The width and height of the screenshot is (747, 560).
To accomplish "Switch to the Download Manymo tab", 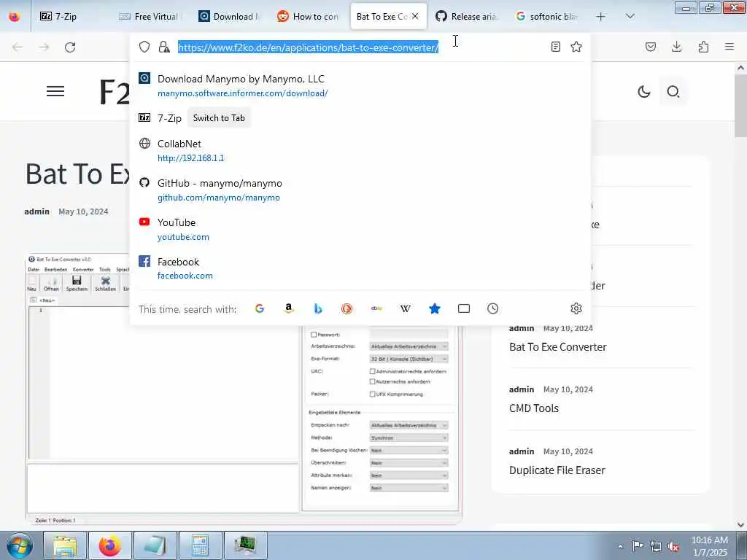I will click(230, 17).
